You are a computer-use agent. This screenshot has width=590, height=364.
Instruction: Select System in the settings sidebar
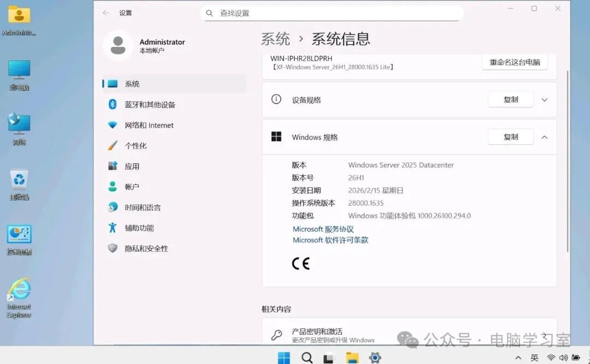[132, 83]
